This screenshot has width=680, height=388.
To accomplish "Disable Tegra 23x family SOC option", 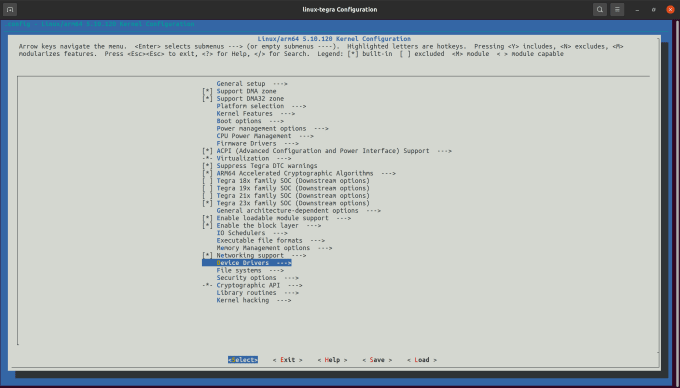I will click(208, 203).
